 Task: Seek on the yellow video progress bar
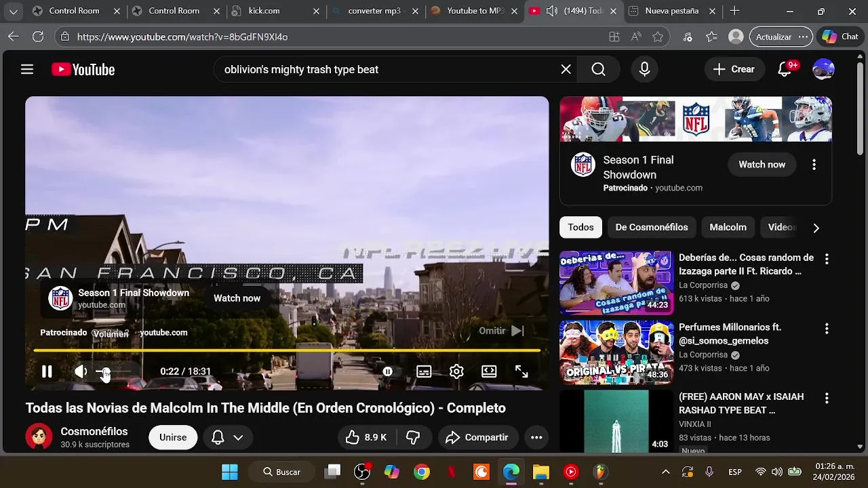pyautogui.click(x=287, y=350)
